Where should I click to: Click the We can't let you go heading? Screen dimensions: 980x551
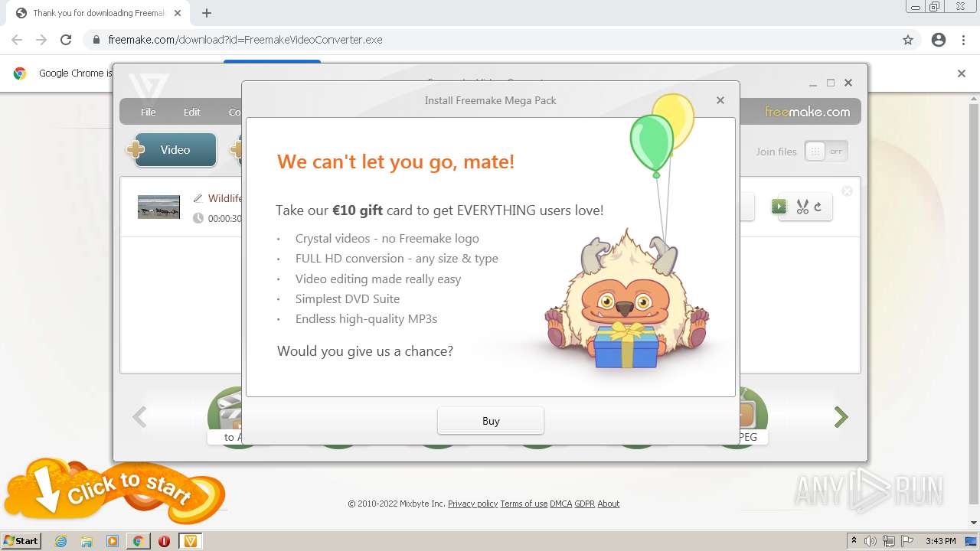pos(396,161)
